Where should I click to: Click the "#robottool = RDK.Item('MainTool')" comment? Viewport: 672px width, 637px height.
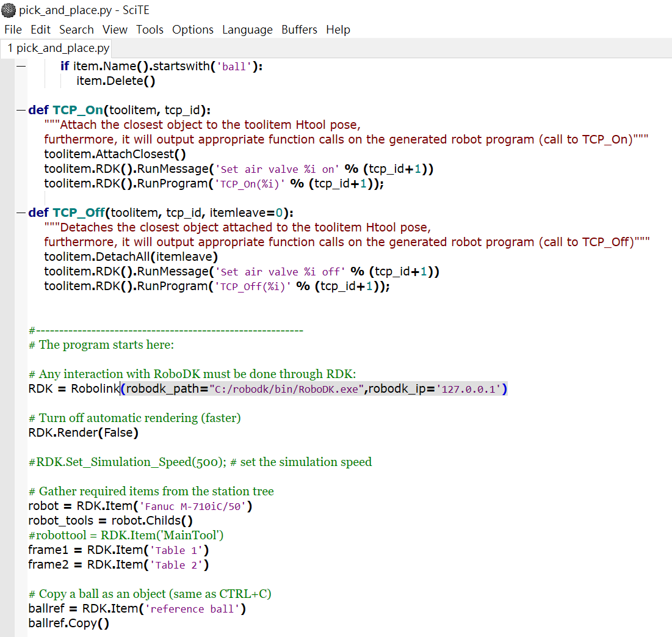[126, 536]
